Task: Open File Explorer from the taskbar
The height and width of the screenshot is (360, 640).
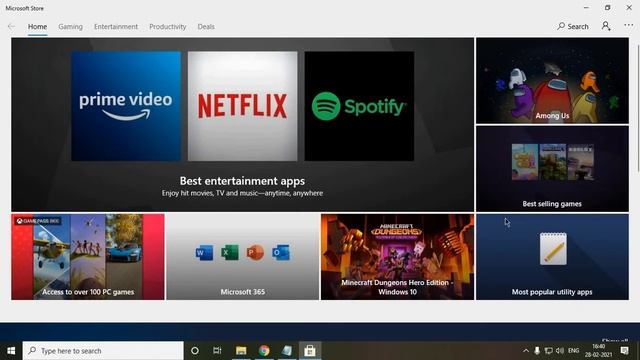Action: (241, 351)
